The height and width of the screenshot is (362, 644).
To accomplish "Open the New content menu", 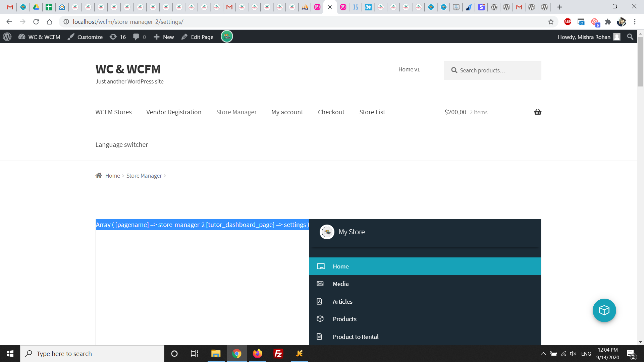I will point(164,37).
